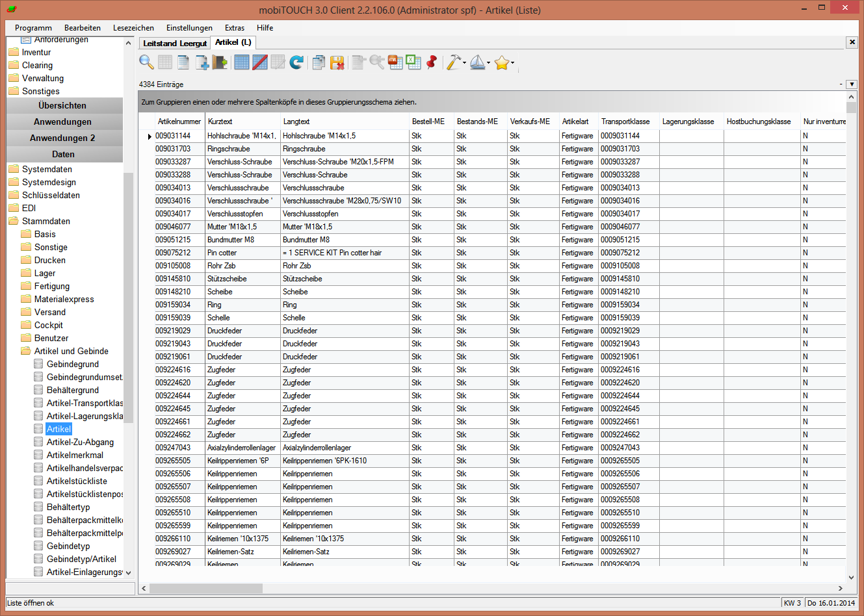Open the Materialexpress folder in tree
Viewport: 864px width, 616px height.
pyautogui.click(x=64, y=299)
